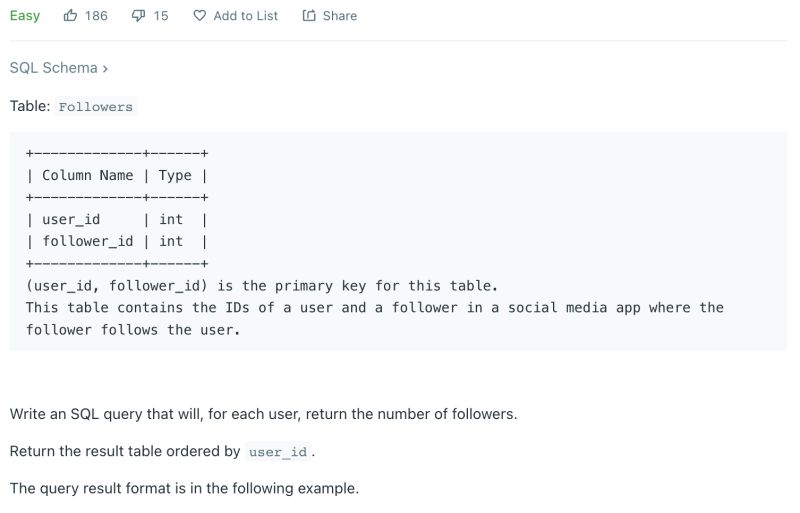Click the 'Write an SQL query' paragraph
Screen dimensions: 800x513
tap(263, 414)
